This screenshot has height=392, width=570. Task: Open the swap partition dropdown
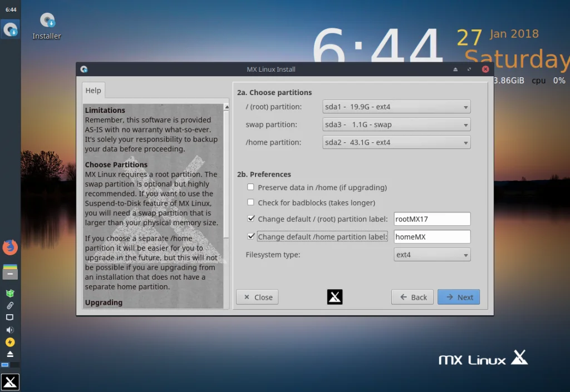click(396, 125)
